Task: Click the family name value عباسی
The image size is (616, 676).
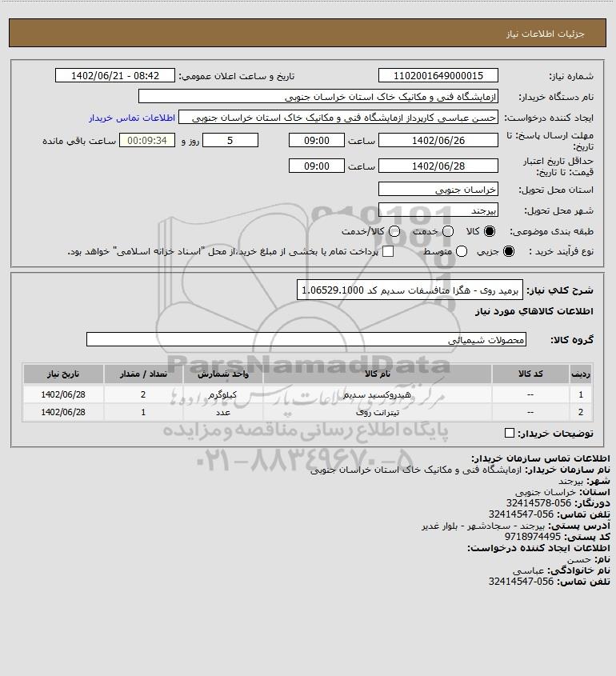Action: click(529, 570)
